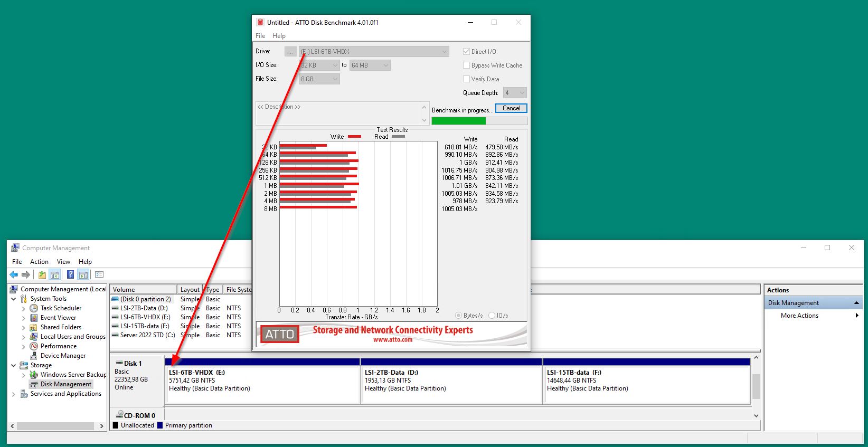Click the Up one level folder icon
868x447 pixels.
coord(42,274)
